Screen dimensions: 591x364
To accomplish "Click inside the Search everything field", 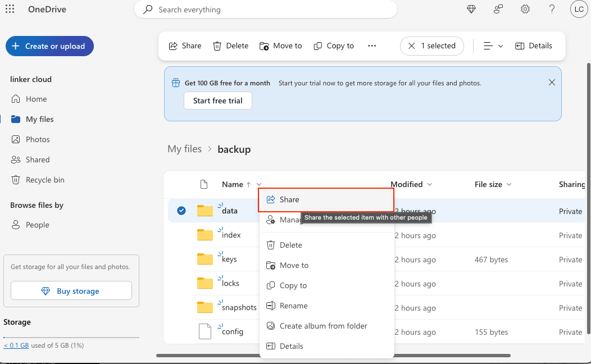I will 270,10.
